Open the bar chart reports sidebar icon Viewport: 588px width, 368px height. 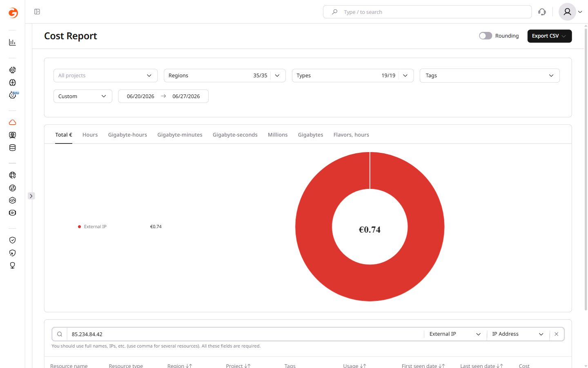(13, 42)
